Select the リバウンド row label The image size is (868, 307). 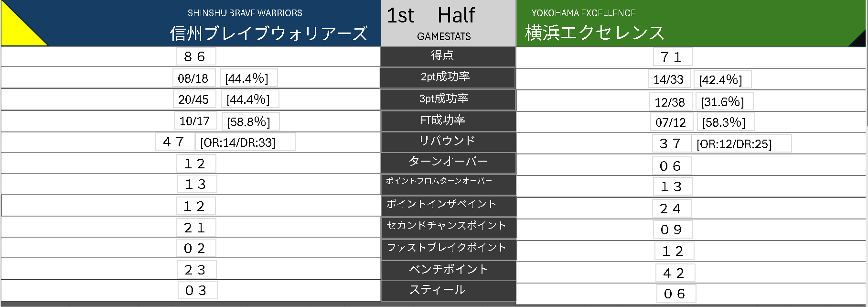[447, 141]
